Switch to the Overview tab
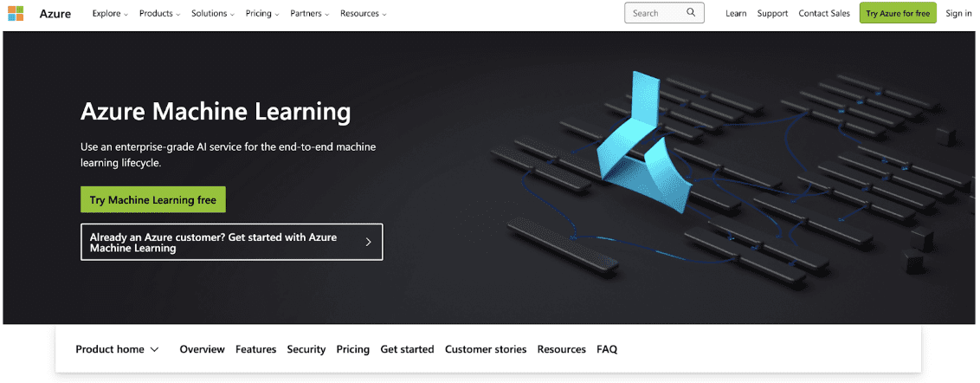Screen dimensions: 980x383 202,349
